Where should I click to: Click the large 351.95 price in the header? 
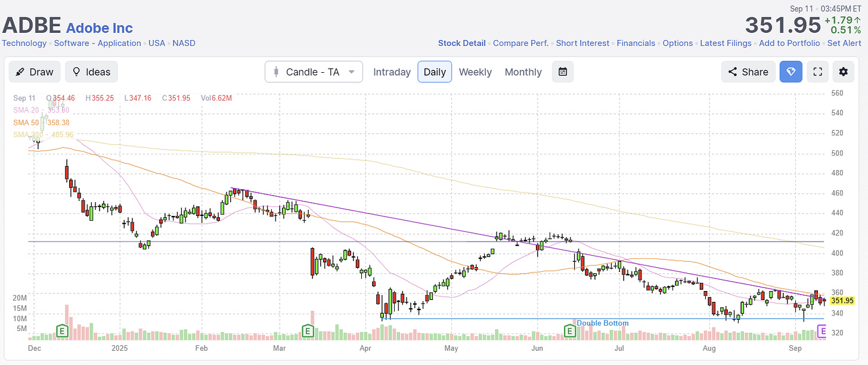(x=783, y=26)
